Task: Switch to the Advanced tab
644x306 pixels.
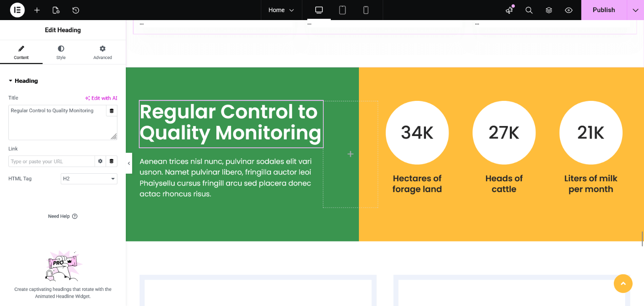Action: (103, 52)
